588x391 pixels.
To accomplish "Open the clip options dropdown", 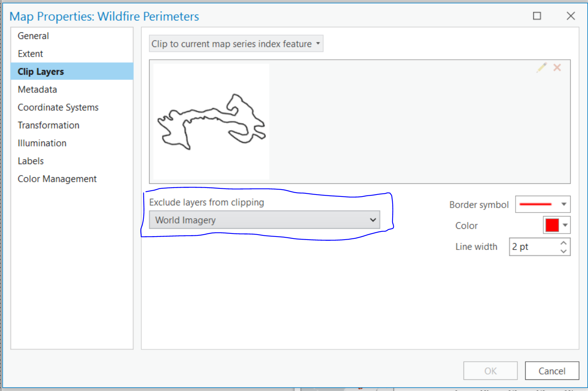I will [317, 44].
